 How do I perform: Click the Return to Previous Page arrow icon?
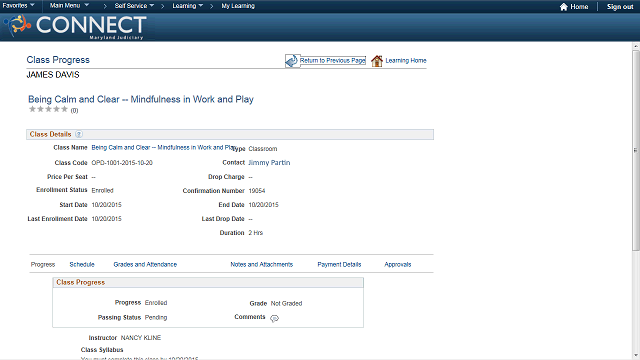click(291, 61)
